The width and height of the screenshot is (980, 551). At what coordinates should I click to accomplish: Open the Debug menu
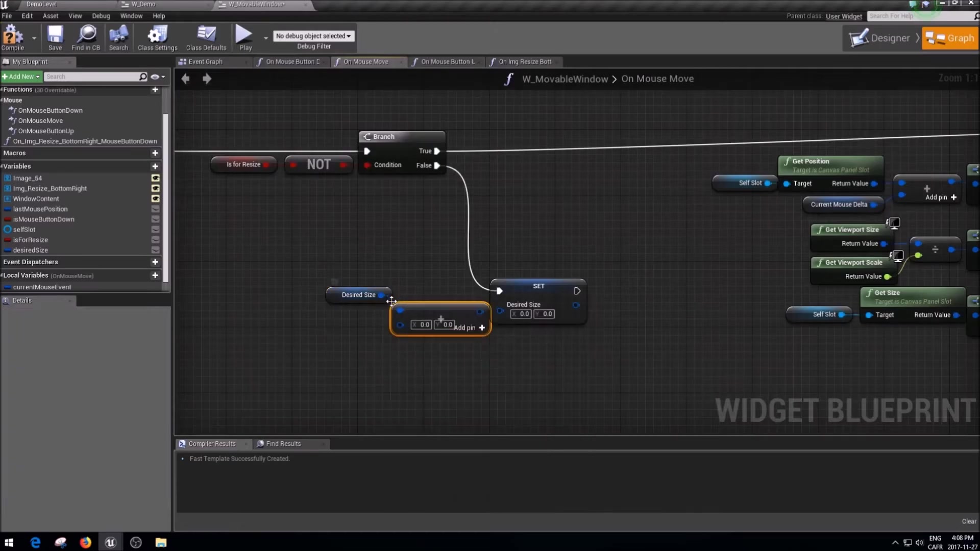click(x=101, y=16)
